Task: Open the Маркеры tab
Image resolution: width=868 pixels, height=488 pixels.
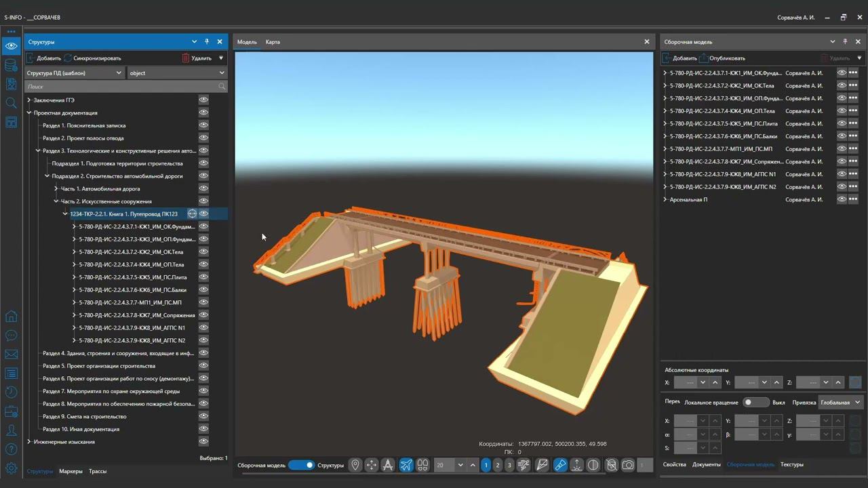Action: (x=71, y=471)
